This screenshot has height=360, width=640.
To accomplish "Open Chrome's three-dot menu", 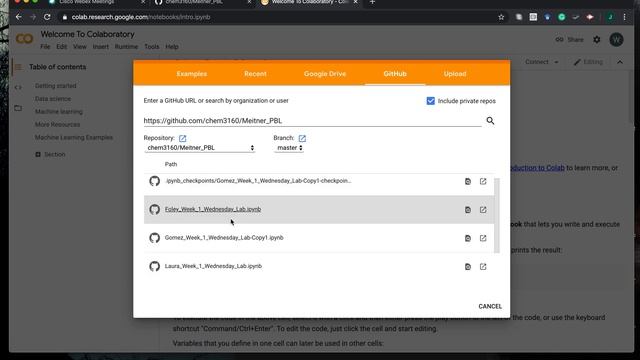I will point(624,17).
